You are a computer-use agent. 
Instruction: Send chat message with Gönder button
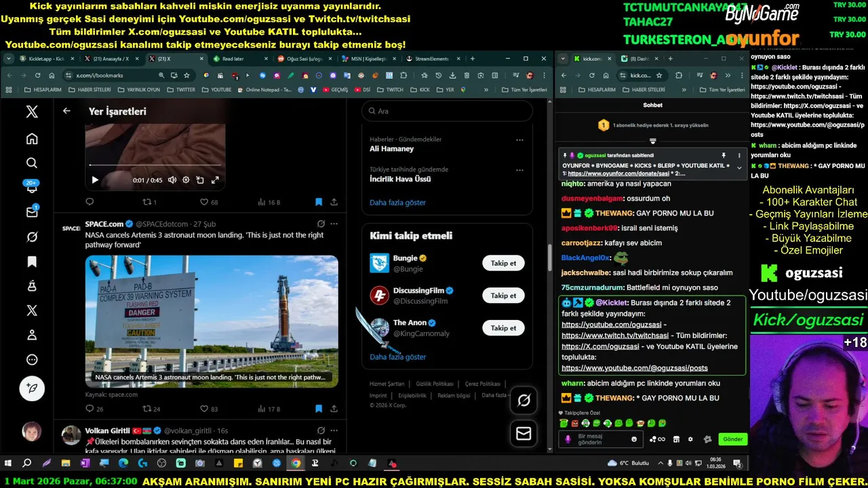[732, 439]
